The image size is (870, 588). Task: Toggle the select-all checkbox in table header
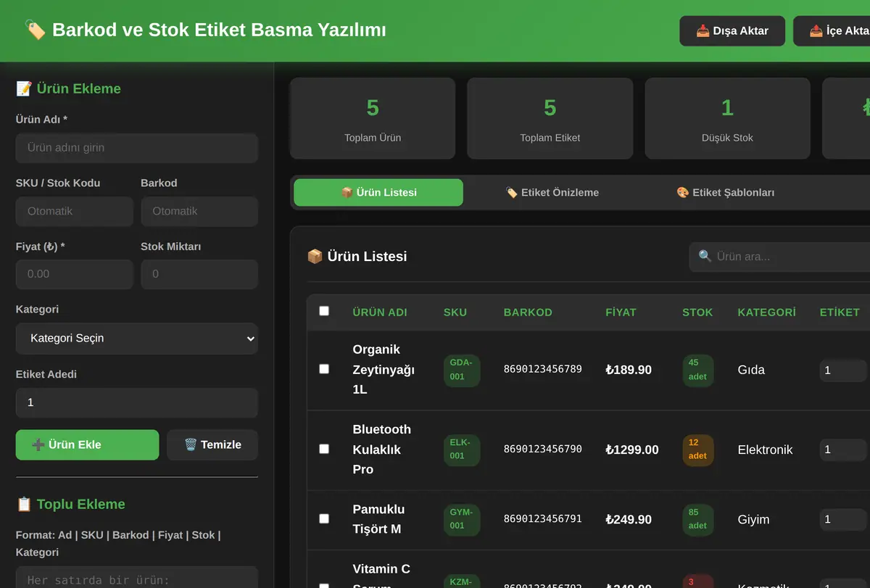[x=324, y=311]
